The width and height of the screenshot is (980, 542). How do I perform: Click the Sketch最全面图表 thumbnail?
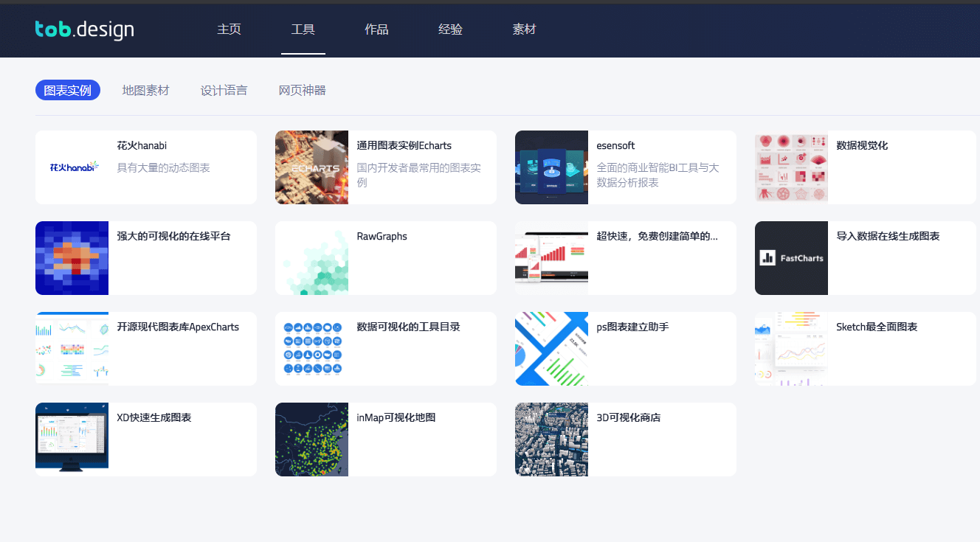(791, 349)
